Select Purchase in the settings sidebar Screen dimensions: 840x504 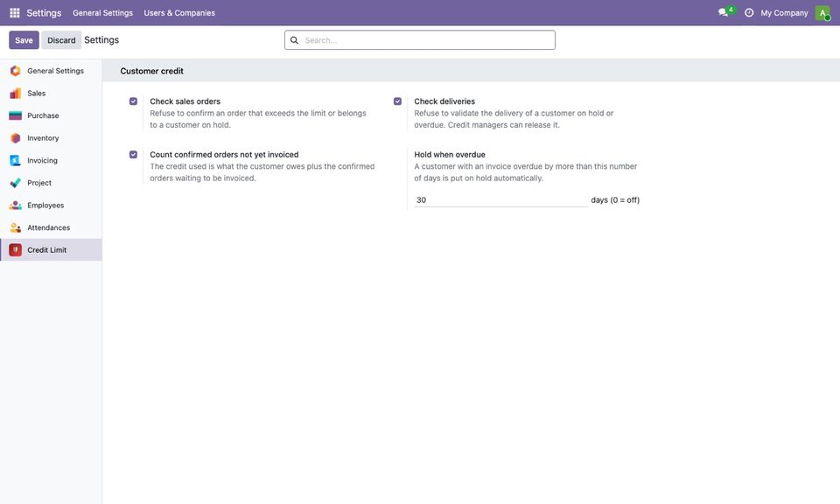point(51,115)
